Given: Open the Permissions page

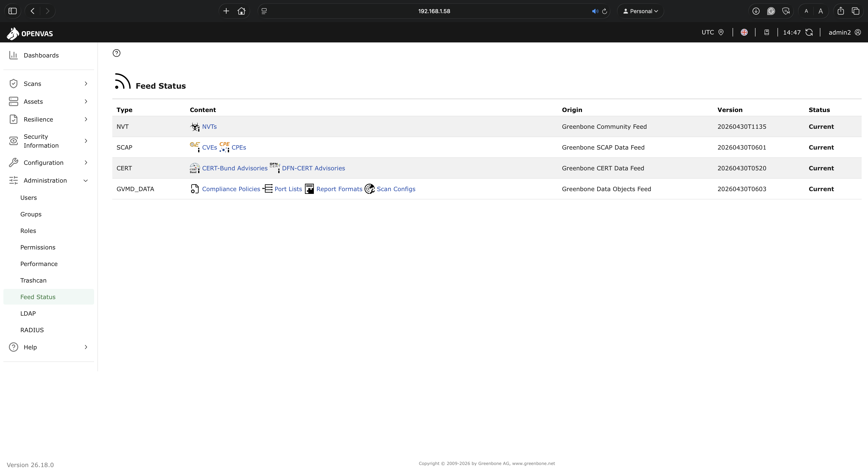Looking at the screenshot, I should pos(38,247).
